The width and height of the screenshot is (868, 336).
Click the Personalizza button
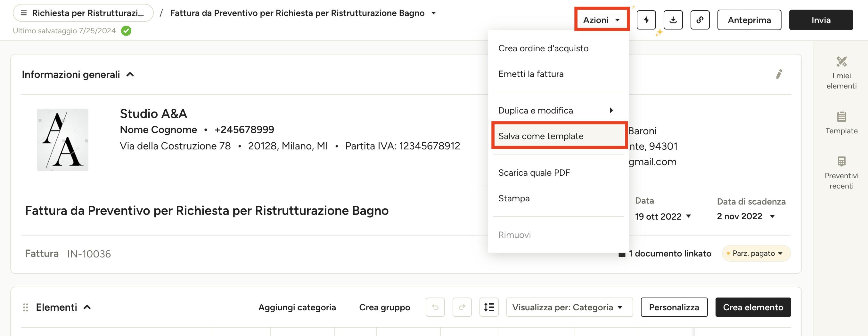click(674, 307)
